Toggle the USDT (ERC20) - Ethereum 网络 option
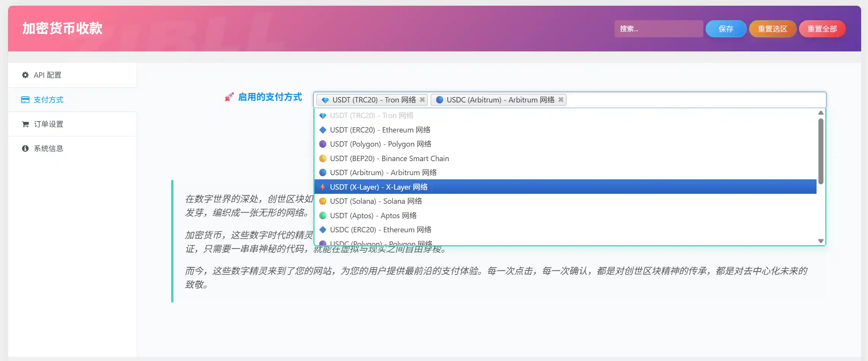868x361 pixels. (380, 129)
